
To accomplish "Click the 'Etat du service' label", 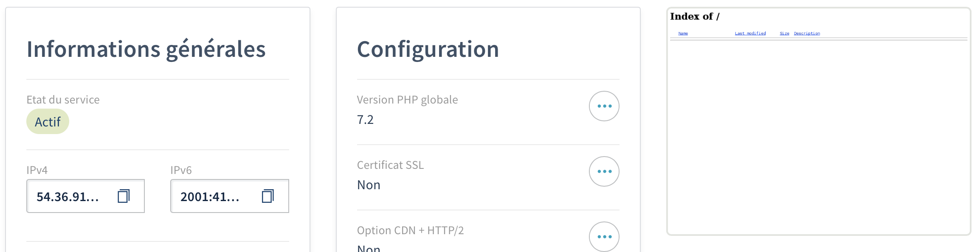I will click(x=63, y=100).
